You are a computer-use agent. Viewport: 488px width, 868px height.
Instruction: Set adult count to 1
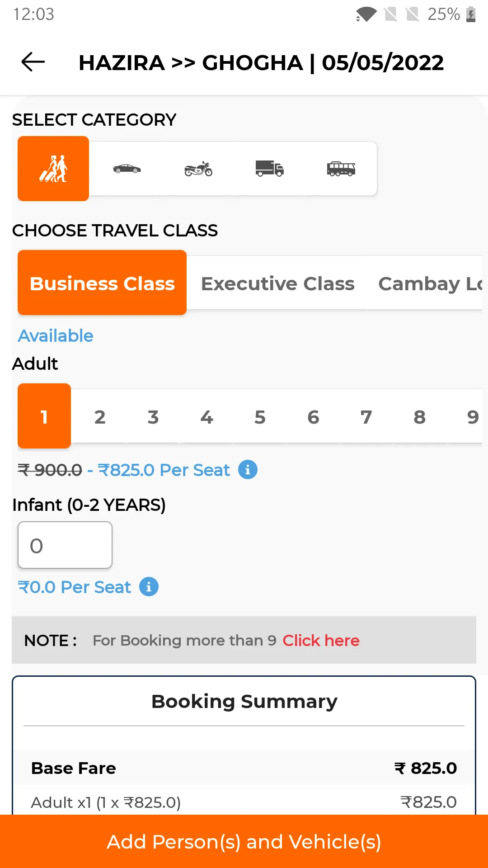point(44,416)
